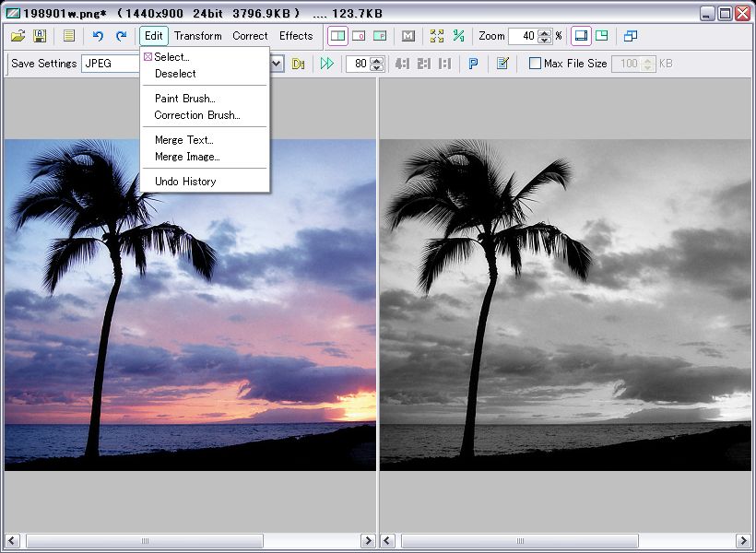
Task: Click the green double-arrow convert icon
Action: click(326, 64)
